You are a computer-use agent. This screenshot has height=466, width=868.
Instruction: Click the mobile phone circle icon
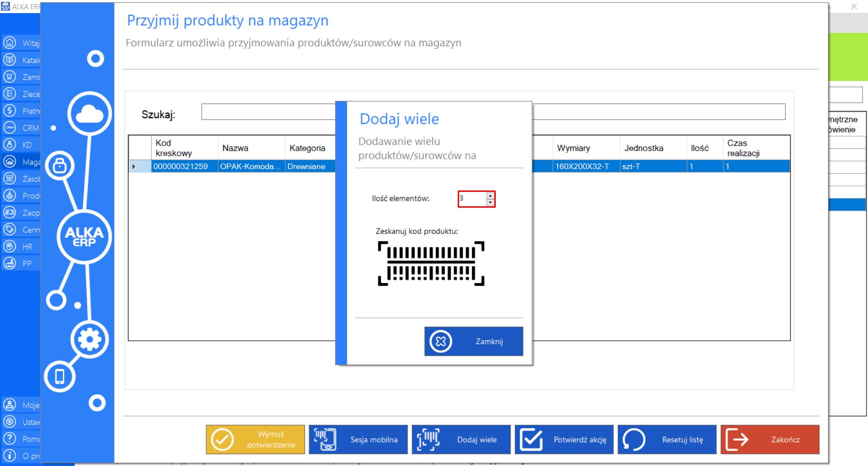coord(60,376)
